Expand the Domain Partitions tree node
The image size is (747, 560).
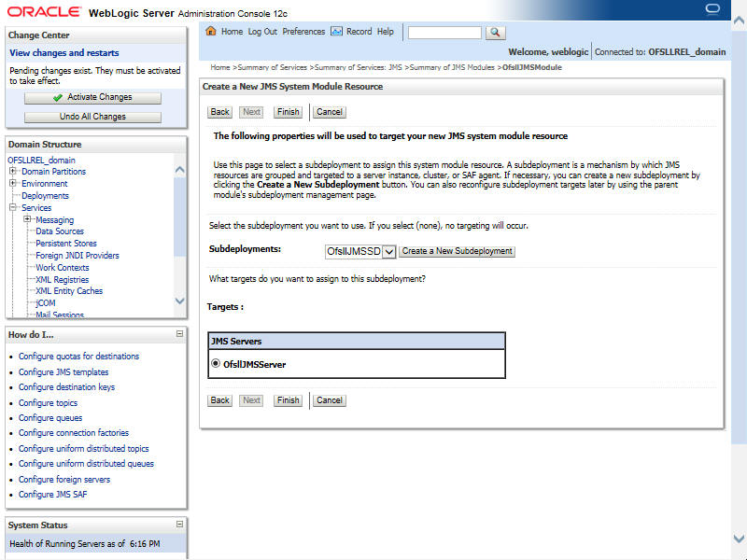click(13, 171)
